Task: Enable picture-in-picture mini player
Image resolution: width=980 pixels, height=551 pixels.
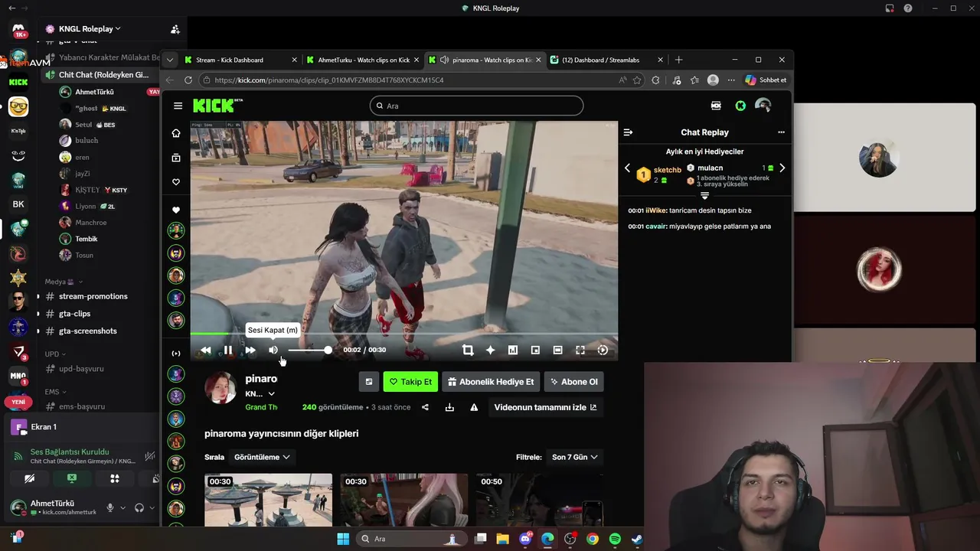Action: tap(535, 350)
